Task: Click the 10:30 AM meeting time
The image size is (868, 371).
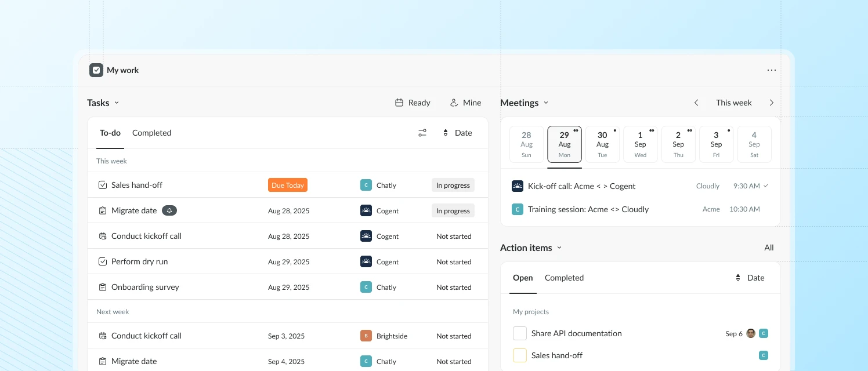Action: pyautogui.click(x=744, y=209)
